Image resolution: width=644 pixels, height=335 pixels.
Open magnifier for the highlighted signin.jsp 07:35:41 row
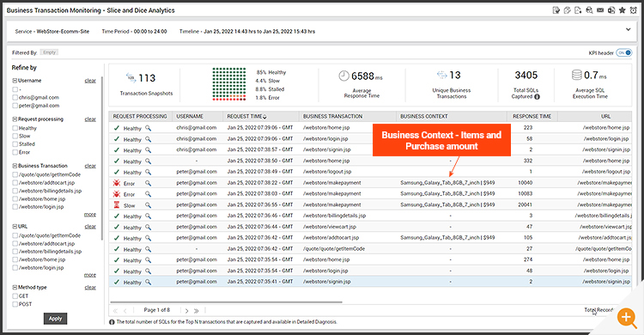click(x=148, y=282)
